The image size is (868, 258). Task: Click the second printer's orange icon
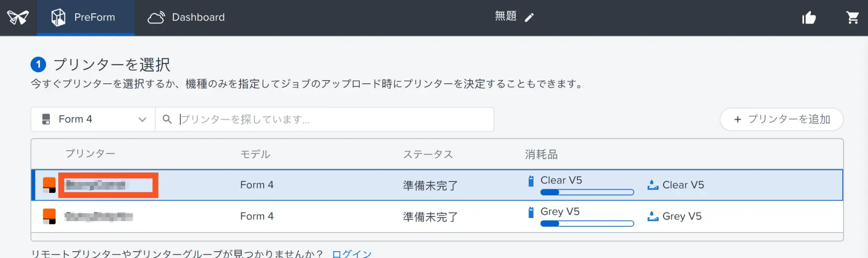pyautogui.click(x=49, y=216)
